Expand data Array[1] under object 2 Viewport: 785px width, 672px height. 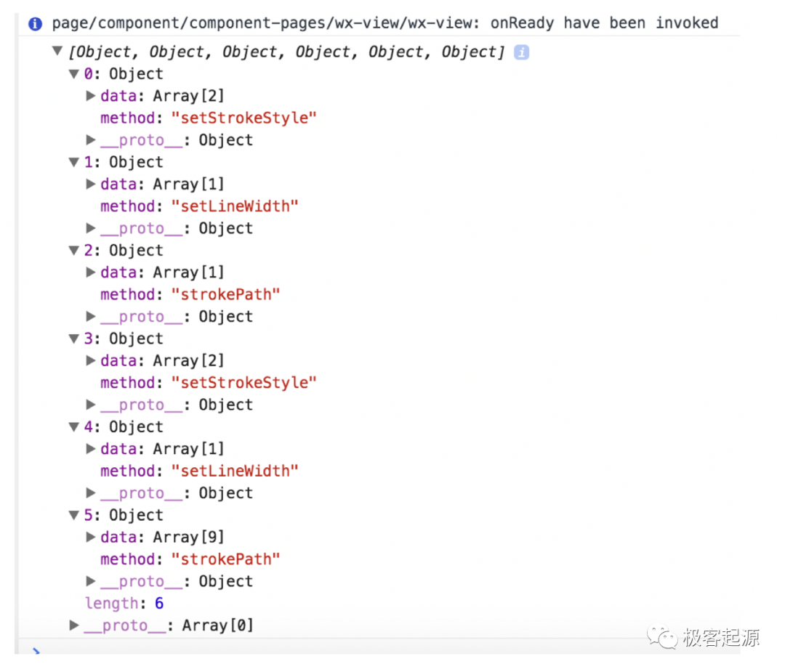(x=91, y=272)
